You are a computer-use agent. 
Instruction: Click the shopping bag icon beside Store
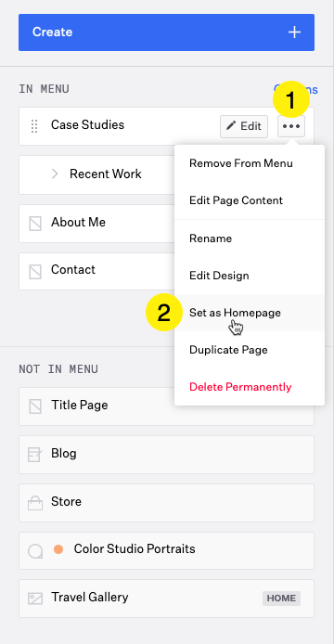click(x=35, y=503)
